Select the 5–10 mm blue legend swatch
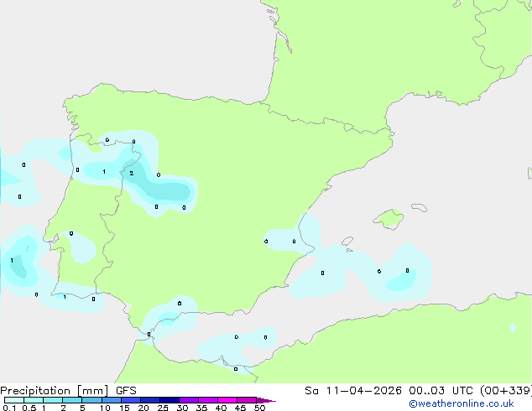The width and height of the screenshot is (532, 411). point(91,400)
